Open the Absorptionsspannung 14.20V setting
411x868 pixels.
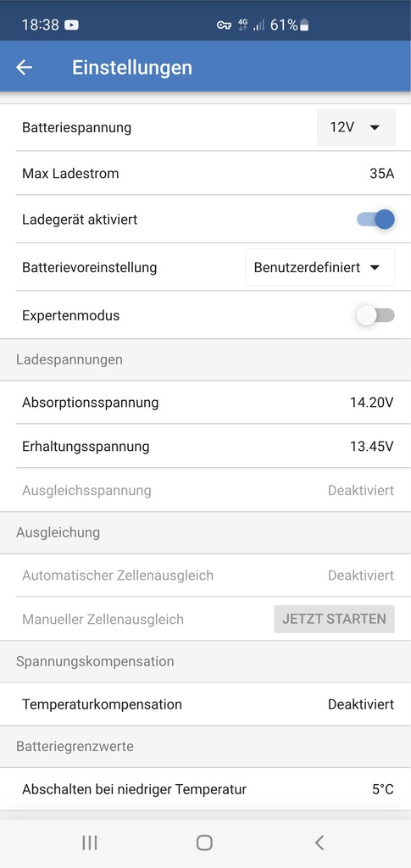(205, 403)
